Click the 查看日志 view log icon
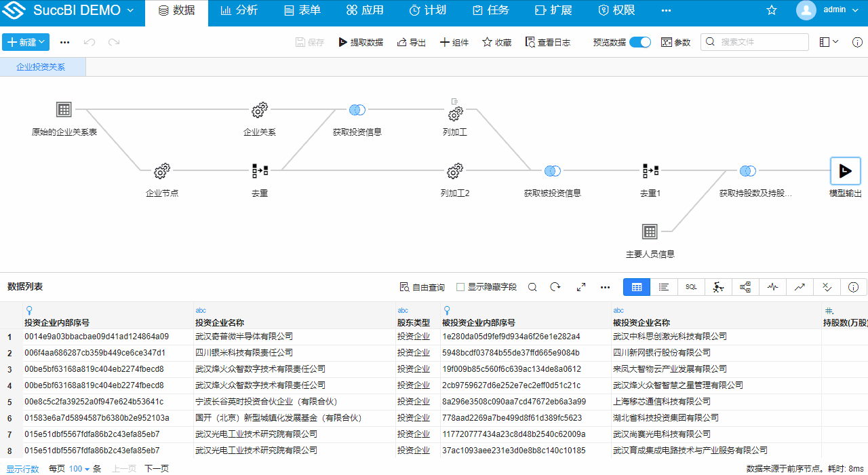This screenshot has width=868, height=475. (548, 41)
